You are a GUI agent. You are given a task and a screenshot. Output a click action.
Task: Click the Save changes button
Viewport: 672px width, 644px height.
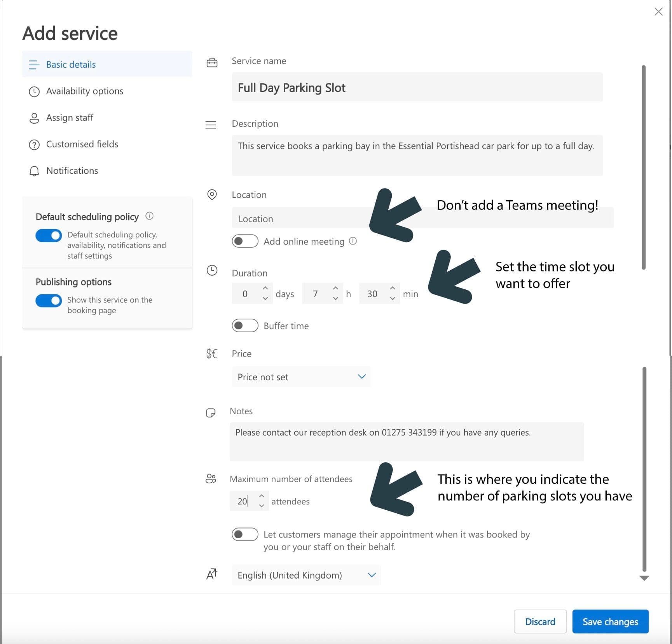pos(610,621)
